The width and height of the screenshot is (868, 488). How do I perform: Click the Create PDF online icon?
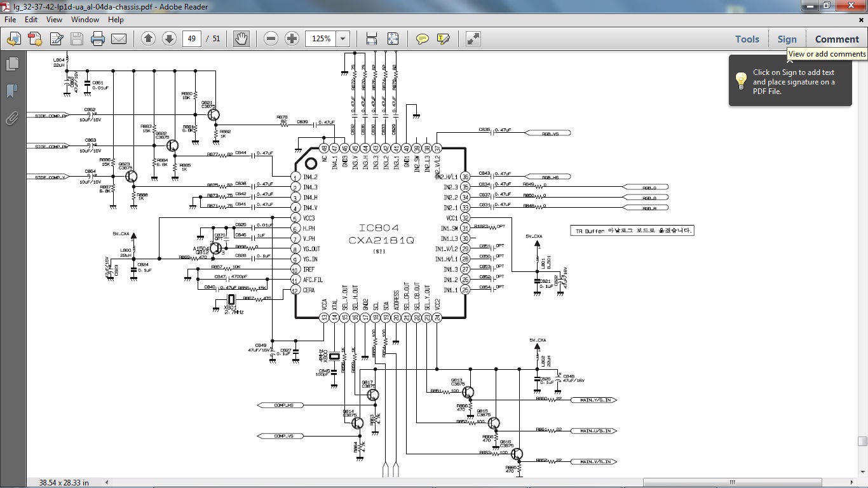35,39
